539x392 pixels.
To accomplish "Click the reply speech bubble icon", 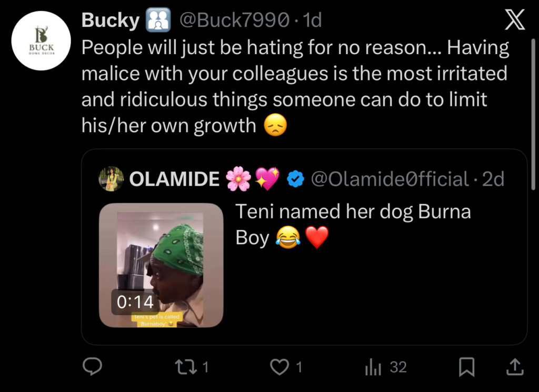I will [x=93, y=367].
